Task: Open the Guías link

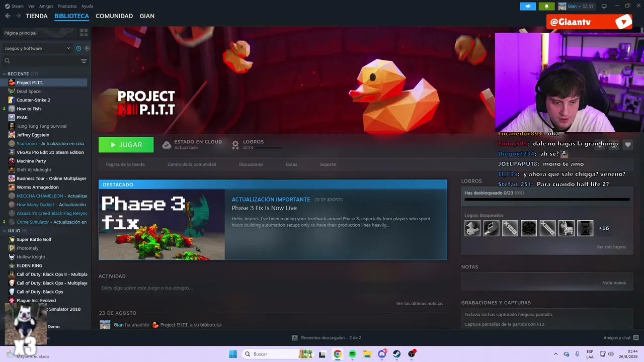Action: click(x=291, y=164)
